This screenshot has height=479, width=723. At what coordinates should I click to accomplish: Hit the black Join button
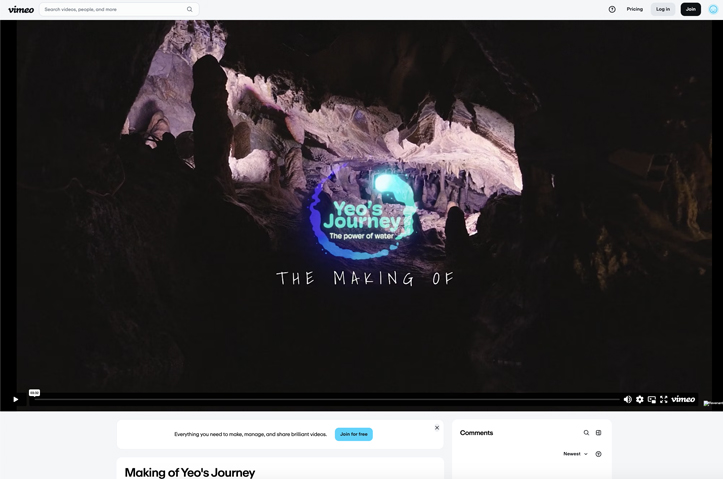point(690,9)
